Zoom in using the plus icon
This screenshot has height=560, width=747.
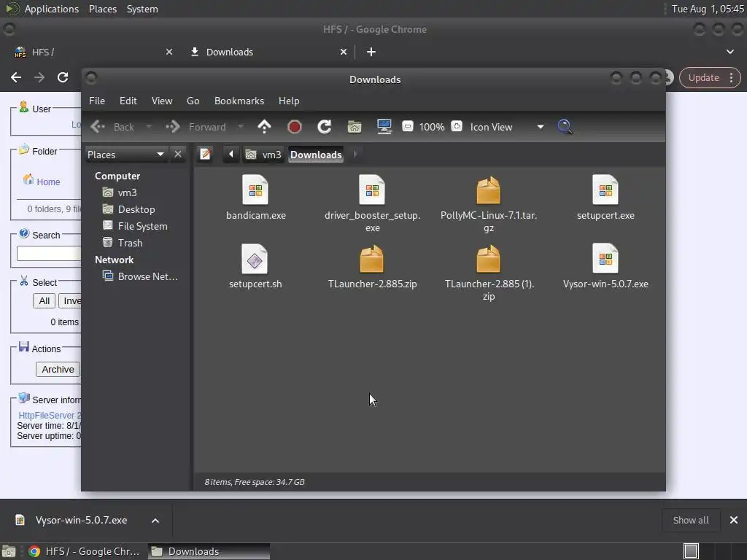point(457,127)
